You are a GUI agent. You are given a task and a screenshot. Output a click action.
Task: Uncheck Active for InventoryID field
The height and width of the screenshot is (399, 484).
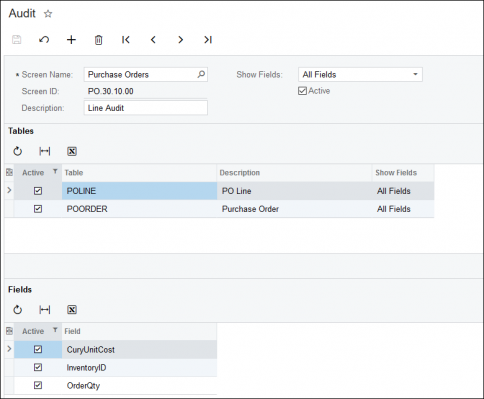38,367
